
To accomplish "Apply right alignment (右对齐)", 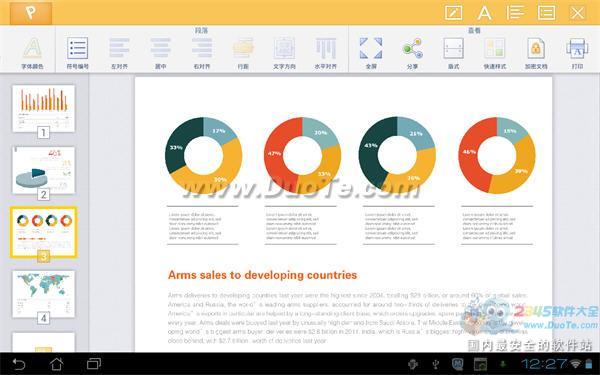I will 202,53.
